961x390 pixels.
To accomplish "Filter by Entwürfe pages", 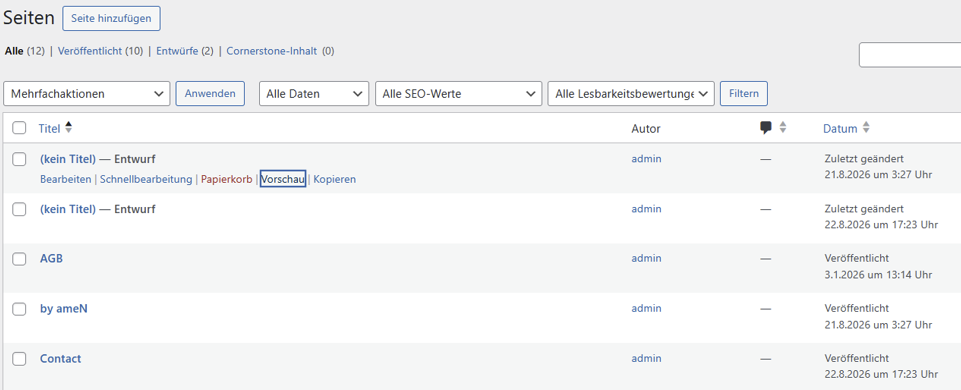I will 177,51.
